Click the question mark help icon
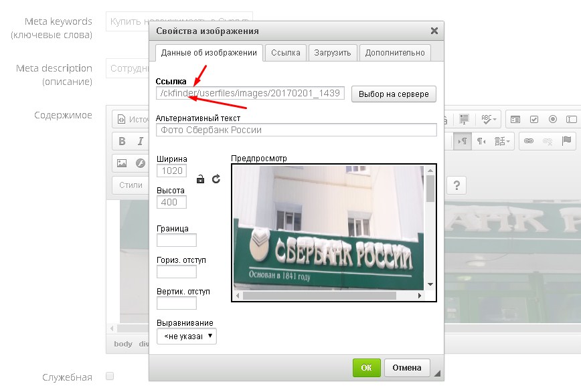 (x=456, y=185)
